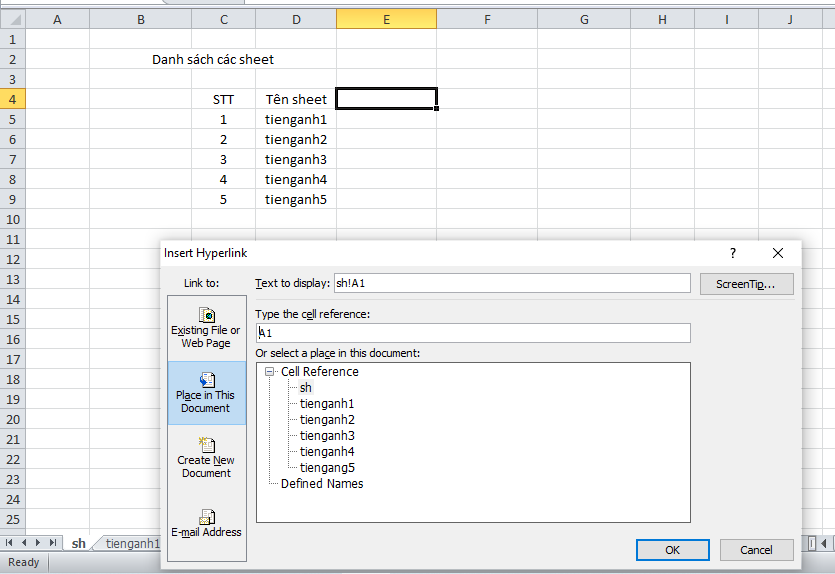835x574 pixels.
Task: Collapse the Cell Reference tree node
Action: click(x=269, y=372)
